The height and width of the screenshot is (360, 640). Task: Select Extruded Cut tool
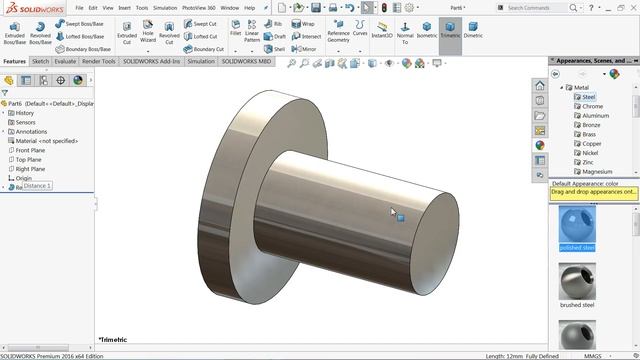coord(127,33)
